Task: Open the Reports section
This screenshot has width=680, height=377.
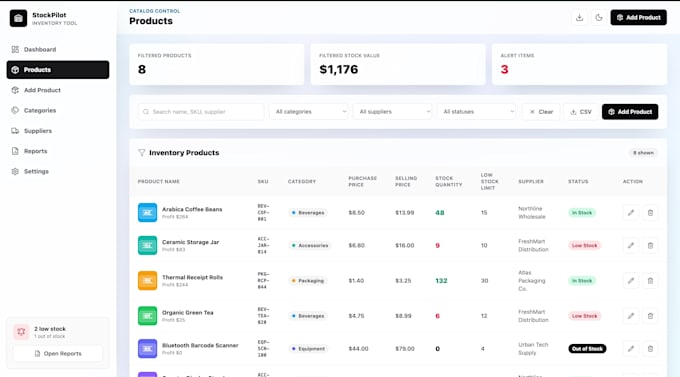Action: click(x=58, y=151)
